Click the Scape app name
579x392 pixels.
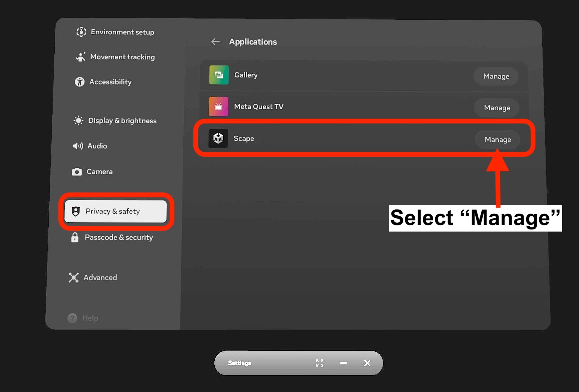tap(244, 138)
